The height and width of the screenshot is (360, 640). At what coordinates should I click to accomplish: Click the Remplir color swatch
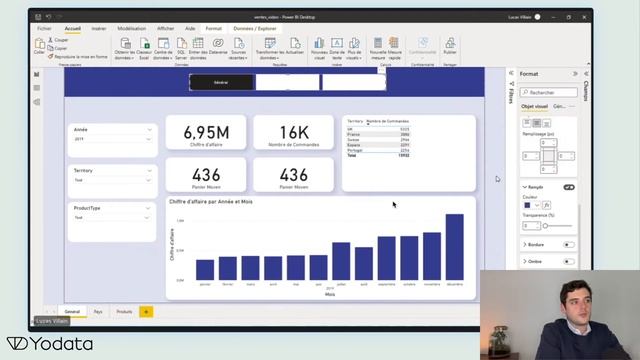tap(527, 205)
